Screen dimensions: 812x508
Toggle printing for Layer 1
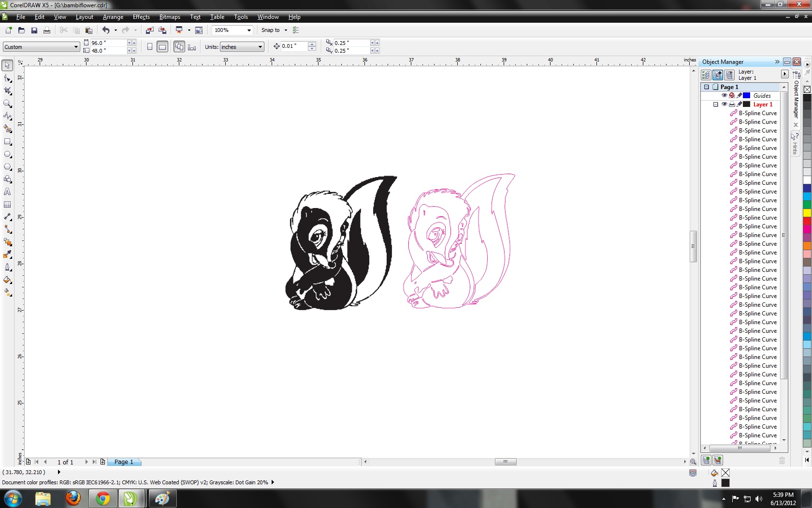(x=732, y=104)
